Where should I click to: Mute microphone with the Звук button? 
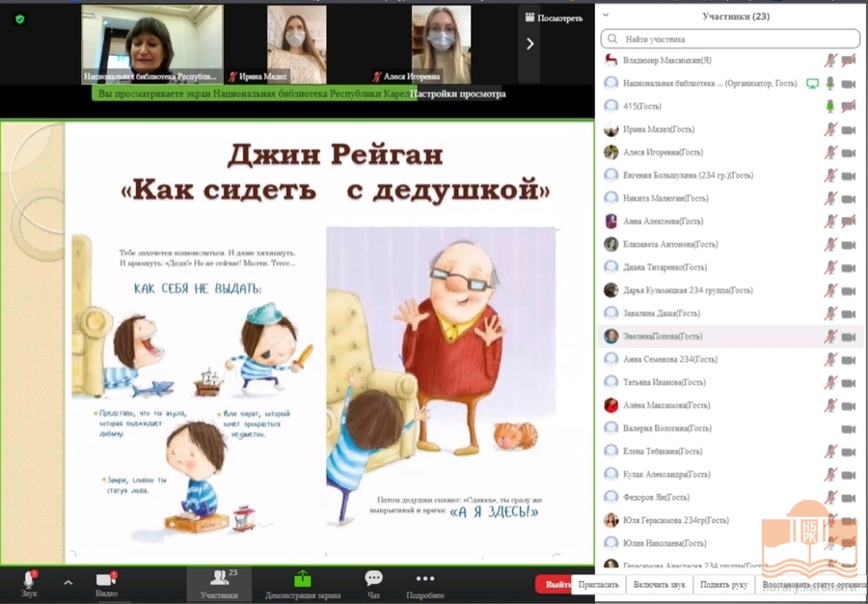[x=29, y=585]
